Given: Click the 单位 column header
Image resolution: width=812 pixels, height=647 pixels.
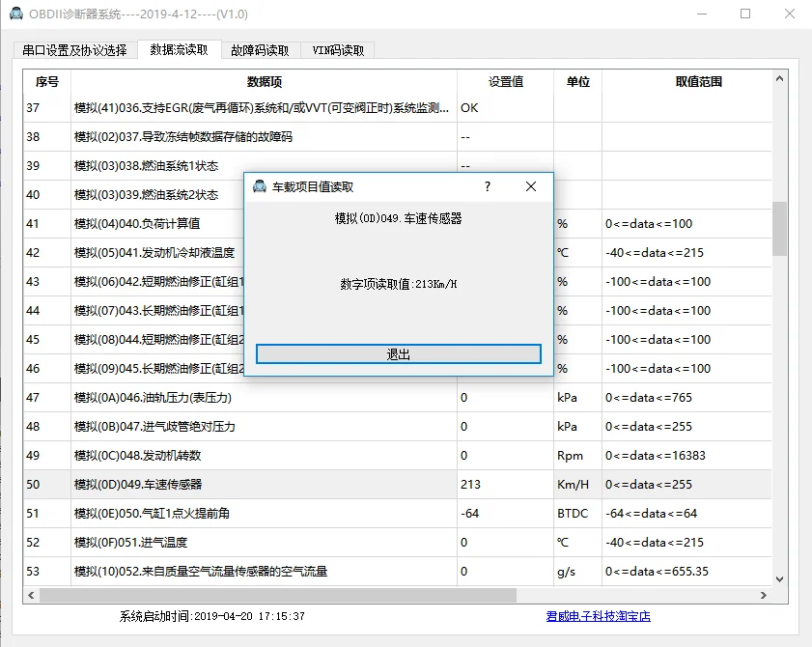Looking at the screenshot, I should [578, 82].
